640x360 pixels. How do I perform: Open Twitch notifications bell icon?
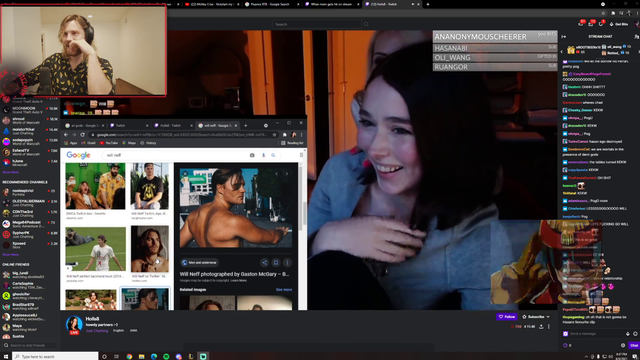(601, 24)
